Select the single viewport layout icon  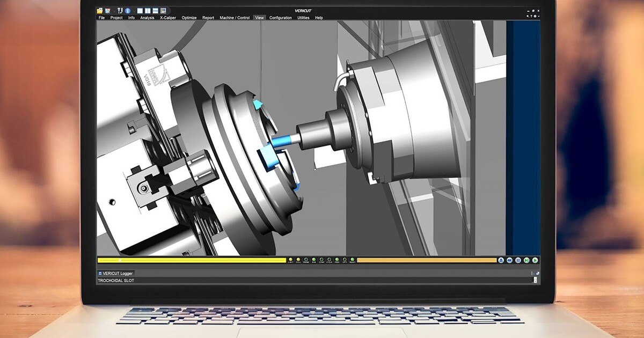(x=140, y=11)
